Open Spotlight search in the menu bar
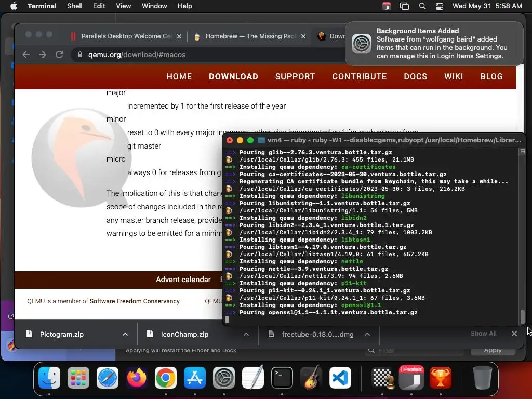532x399 pixels. 422,6
